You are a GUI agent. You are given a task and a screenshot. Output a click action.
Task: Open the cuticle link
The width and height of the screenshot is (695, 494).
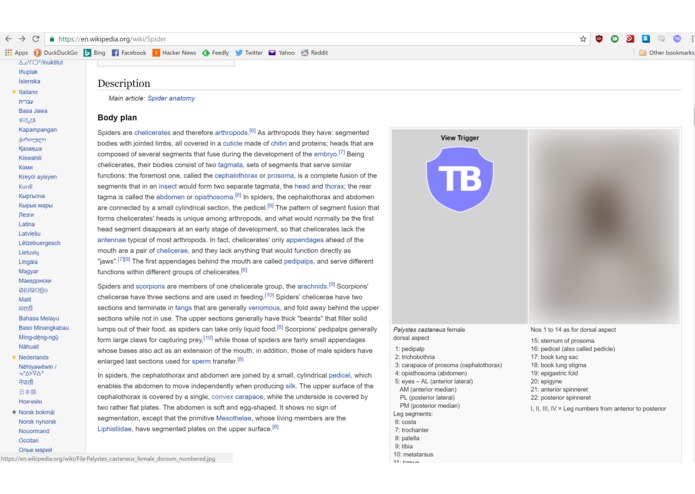pos(232,144)
